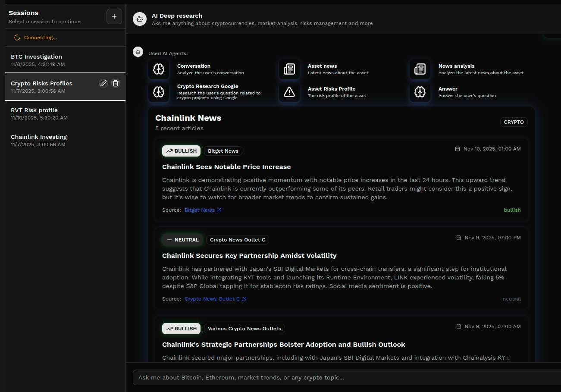
Task: Click the BULLISH badge on the Notable Price Increase article
Action: [x=181, y=151]
